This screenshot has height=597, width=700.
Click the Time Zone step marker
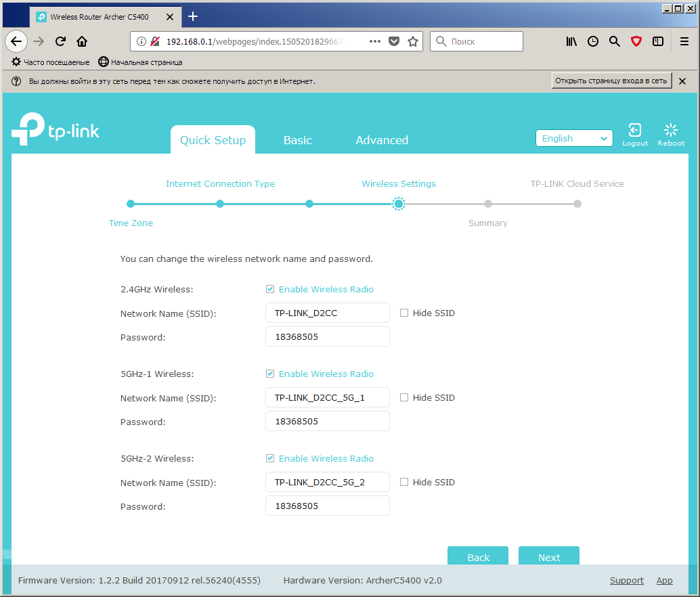click(x=131, y=204)
